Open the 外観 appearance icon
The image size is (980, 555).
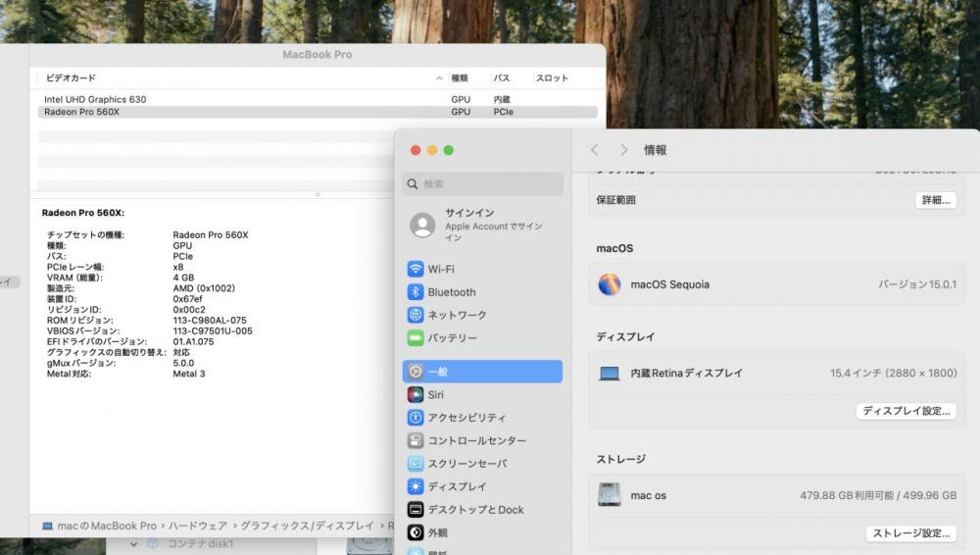pos(415,532)
